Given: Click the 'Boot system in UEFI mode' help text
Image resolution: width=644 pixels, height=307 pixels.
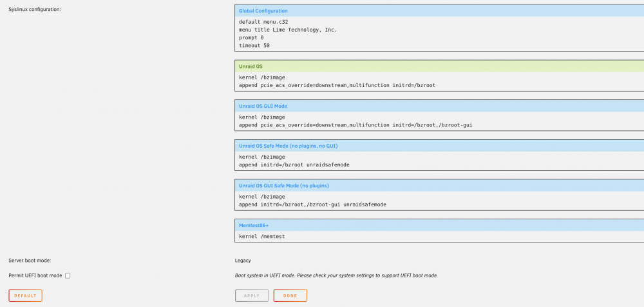Looking at the screenshot, I should 336,275.
